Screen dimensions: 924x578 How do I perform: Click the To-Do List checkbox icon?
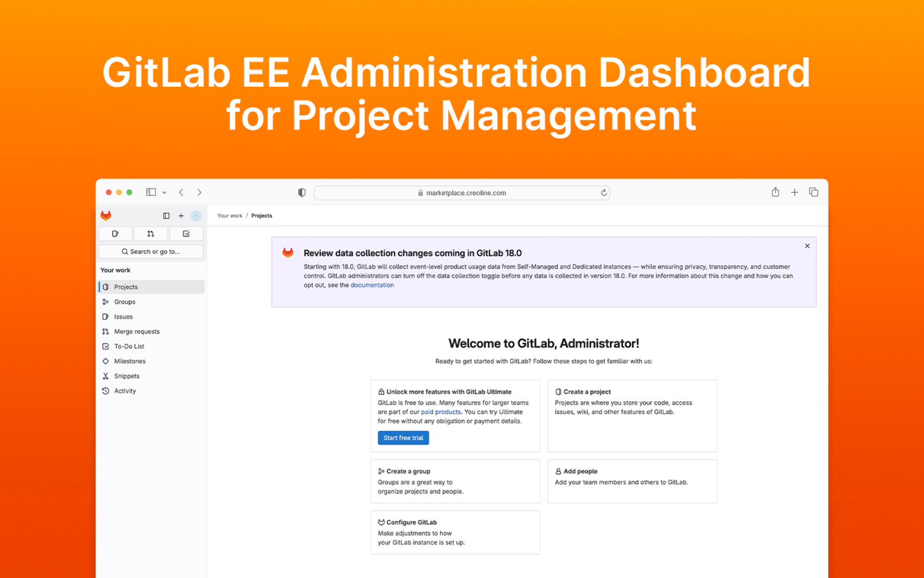coord(106,346)
